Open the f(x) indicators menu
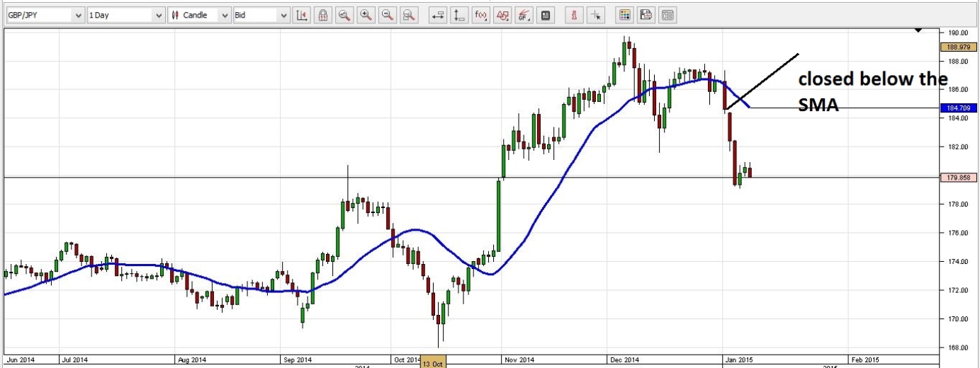The image size is (980, 368). 480,15
